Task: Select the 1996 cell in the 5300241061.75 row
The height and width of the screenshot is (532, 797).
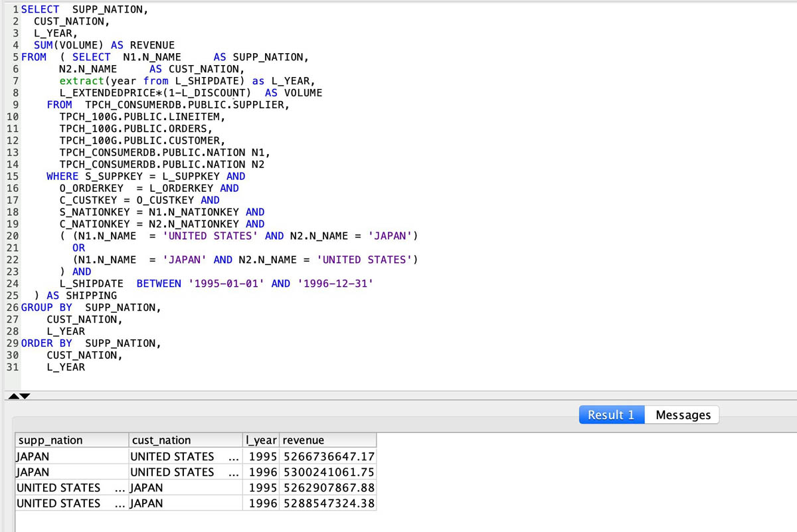Action: tap(262, 472)
